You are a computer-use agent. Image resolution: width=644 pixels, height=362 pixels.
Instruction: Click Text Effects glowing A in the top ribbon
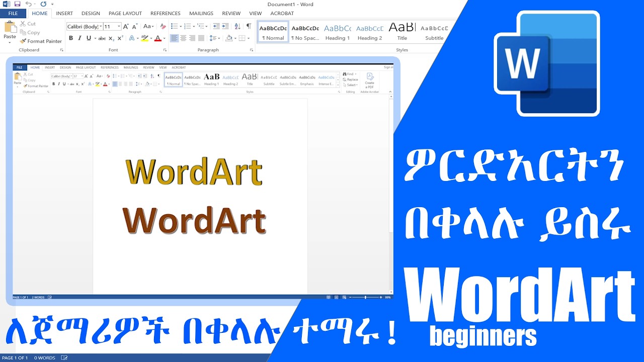[132, 38]
